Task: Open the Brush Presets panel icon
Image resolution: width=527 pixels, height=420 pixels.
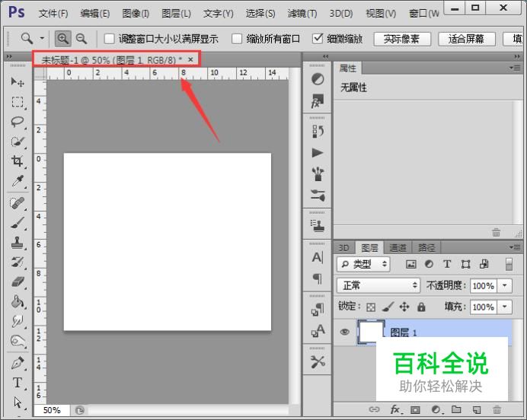Action: click(318, 195)
